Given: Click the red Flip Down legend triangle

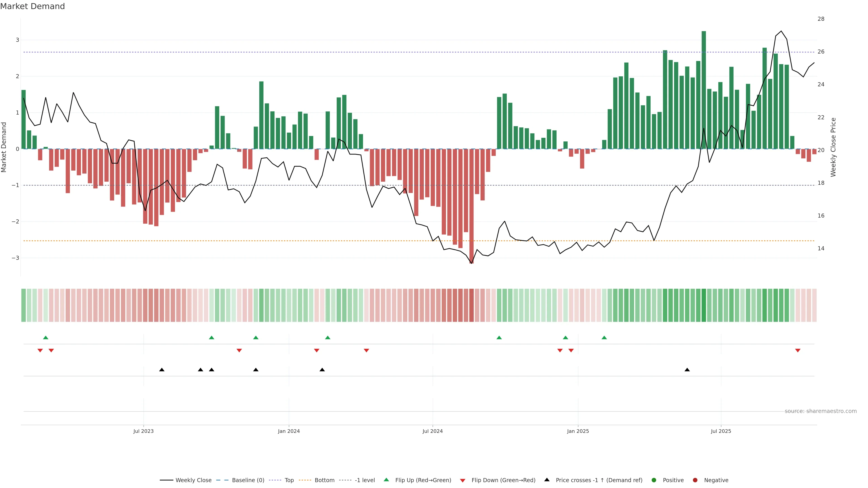Looking at the screenshot, I should pos(463,481).
